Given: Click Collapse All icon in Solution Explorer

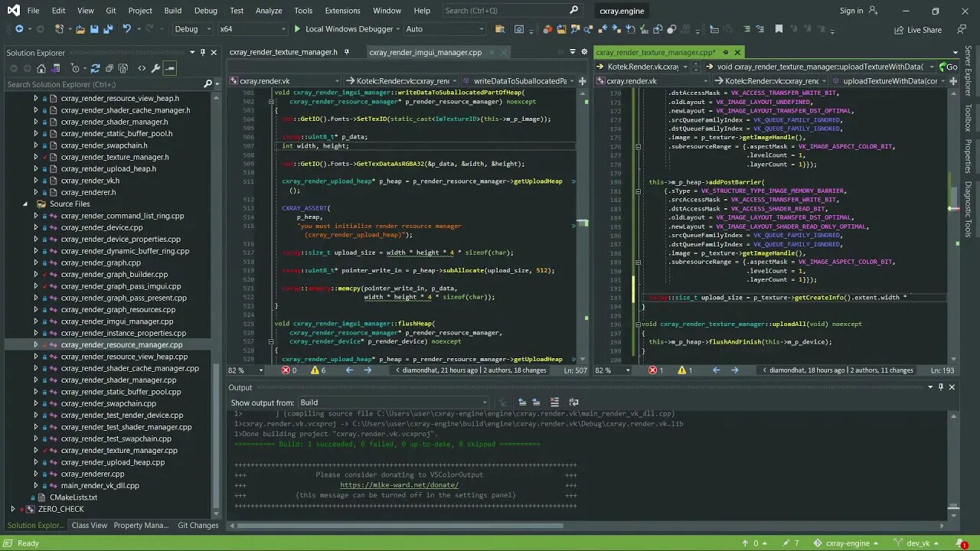Looking at the screenshot, I should (x=109, y=68).
